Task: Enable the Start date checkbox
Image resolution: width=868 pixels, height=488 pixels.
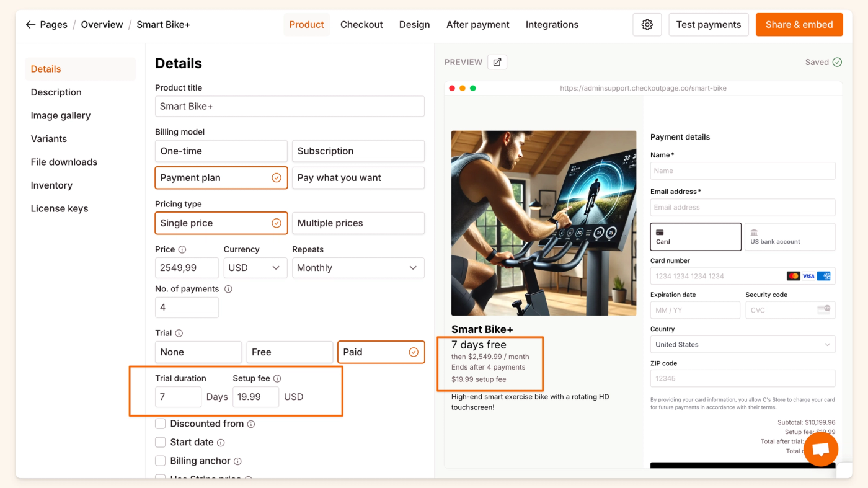Action: click(161, 443)
